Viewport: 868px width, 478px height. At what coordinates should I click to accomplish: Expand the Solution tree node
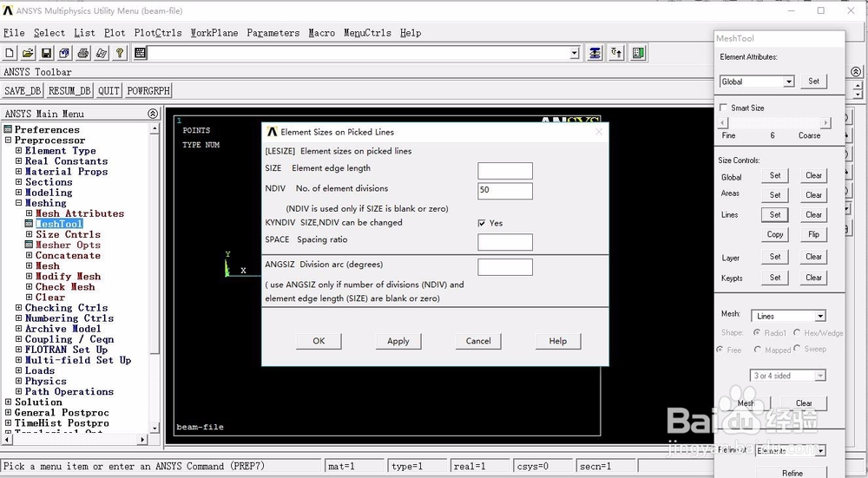coord(9,403)
